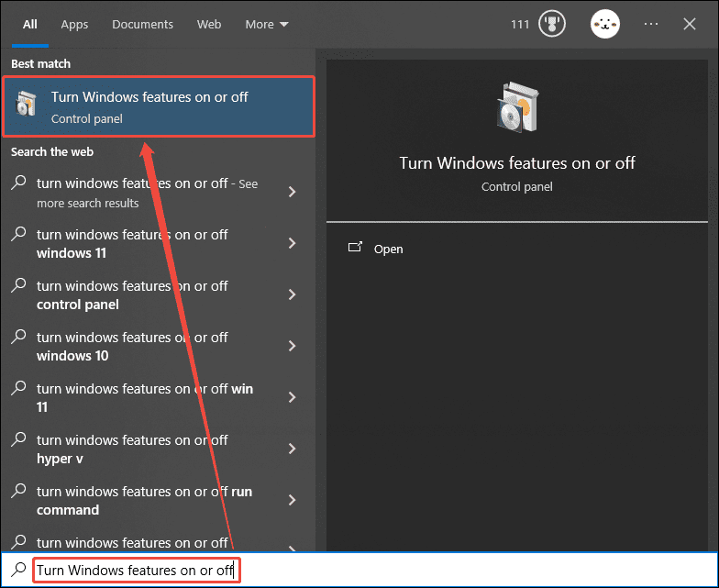The image size is (719, 588).
Task: Click 'Control panel' subtitle in the preview pane
Action: (x=517, y=187)
